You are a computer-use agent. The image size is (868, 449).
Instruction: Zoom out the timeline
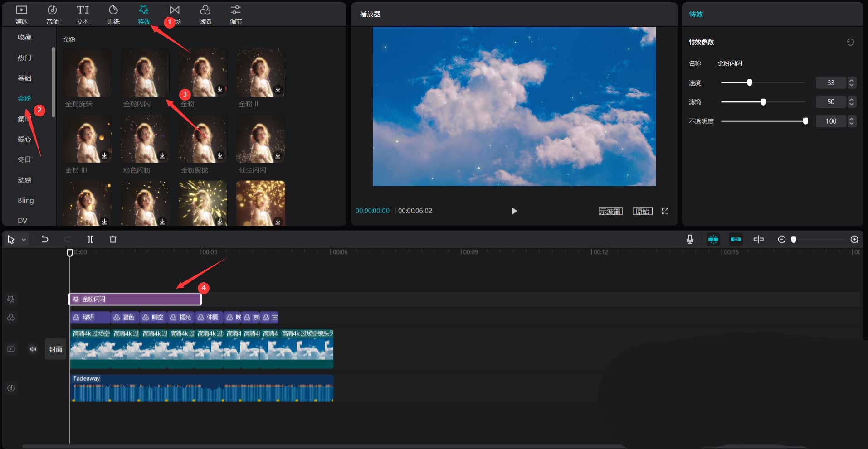coord(782,239)
